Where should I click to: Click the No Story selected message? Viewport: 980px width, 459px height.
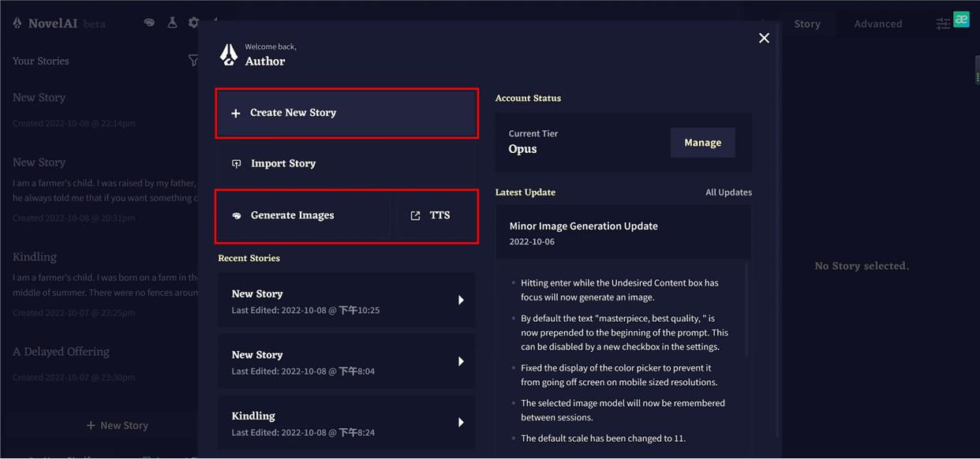pos(862,266)
